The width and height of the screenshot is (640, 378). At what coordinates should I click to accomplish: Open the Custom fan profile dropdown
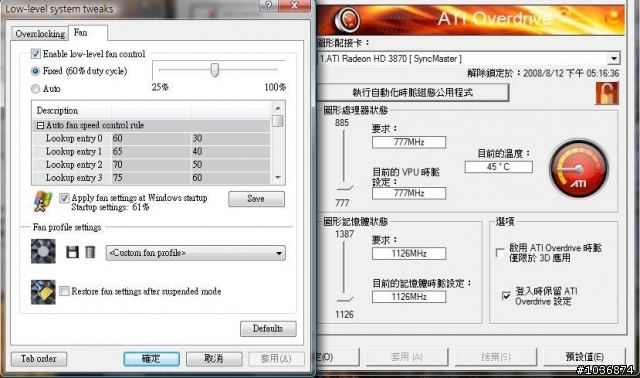(196, 253)
